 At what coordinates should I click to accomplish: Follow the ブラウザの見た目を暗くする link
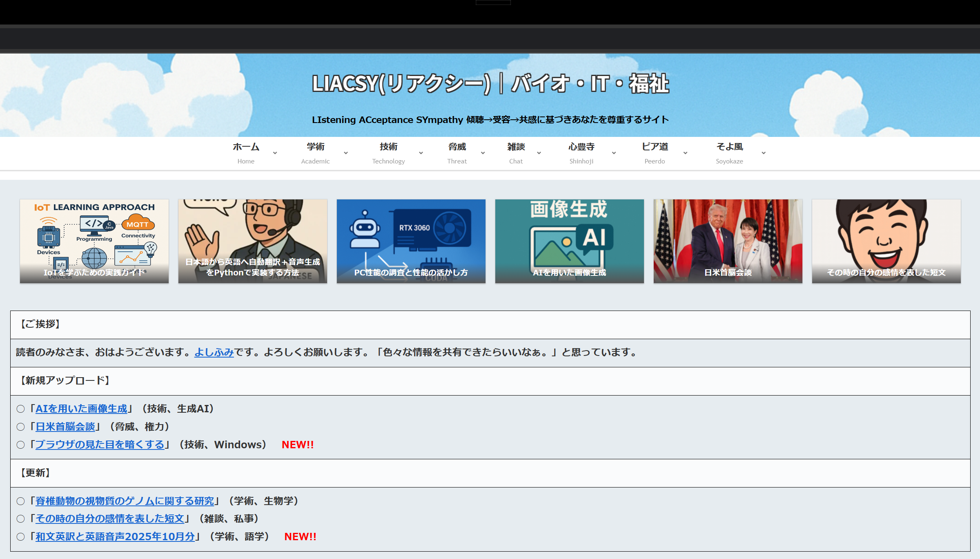pos(100,445)
